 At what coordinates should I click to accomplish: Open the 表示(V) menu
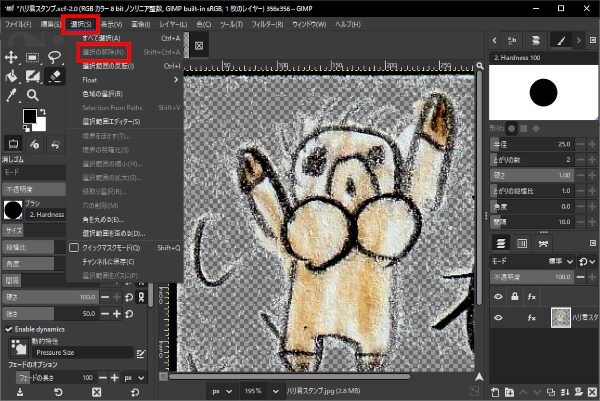[111, 24]
